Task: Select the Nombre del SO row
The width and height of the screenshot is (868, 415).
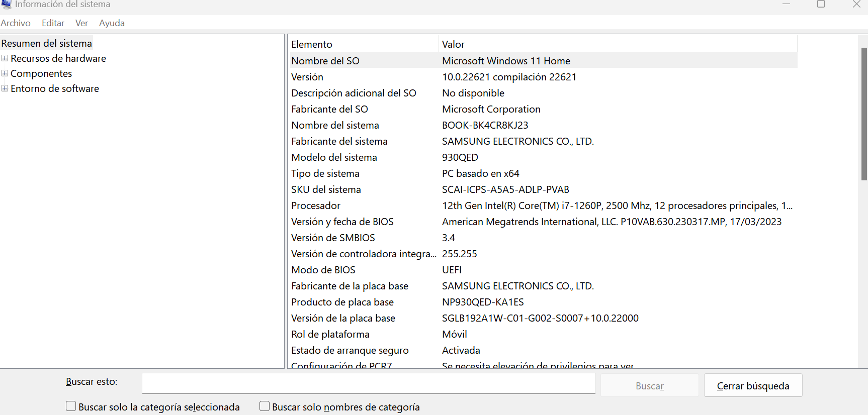Action: coord(543,61)
